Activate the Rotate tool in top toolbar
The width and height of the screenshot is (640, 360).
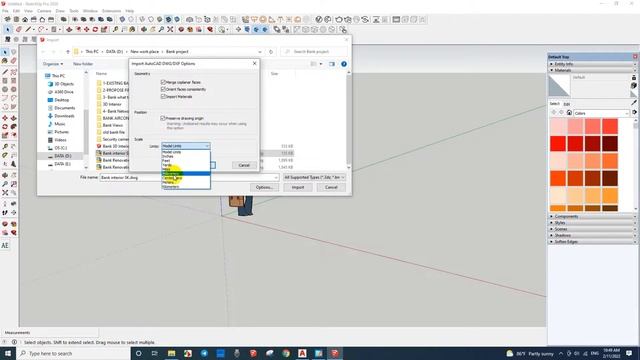(95, 29)
